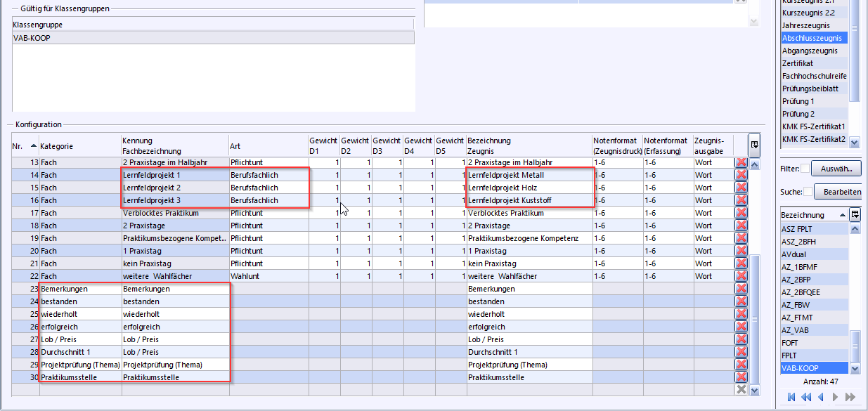Click the Bearbeiten button
Screen dimensions: 868x411
click(x=841, y=192)
